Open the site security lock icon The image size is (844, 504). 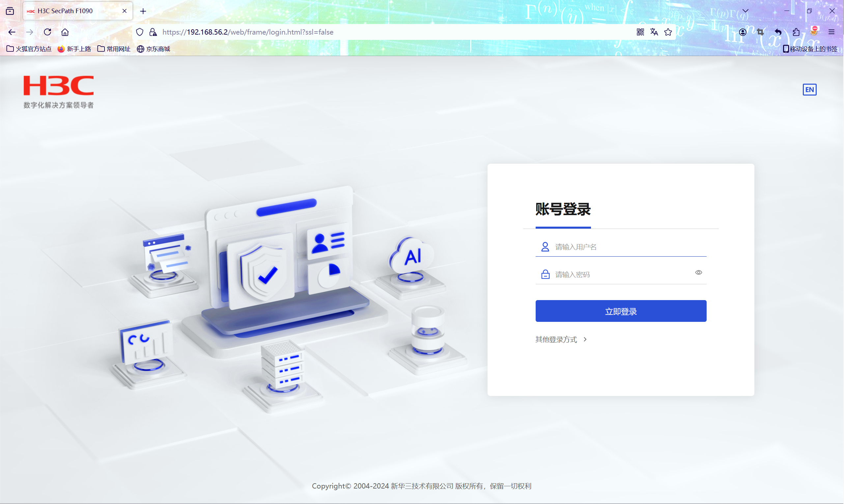point(153,32)
